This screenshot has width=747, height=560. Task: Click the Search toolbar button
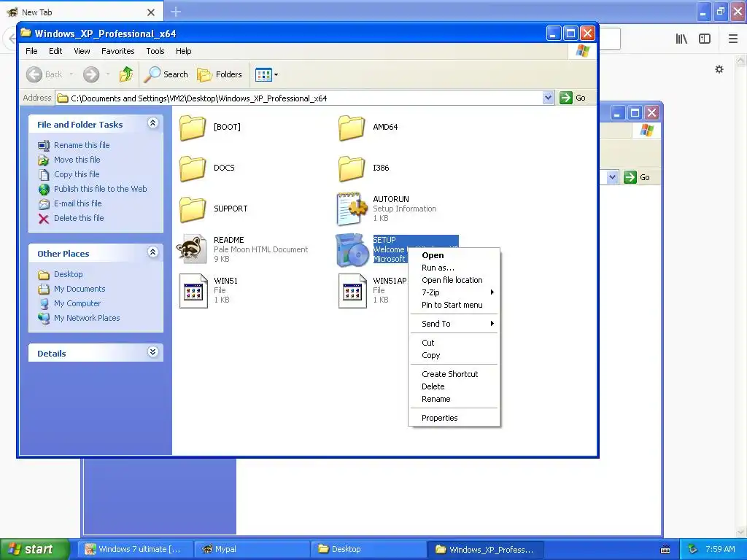coord(166,74)
